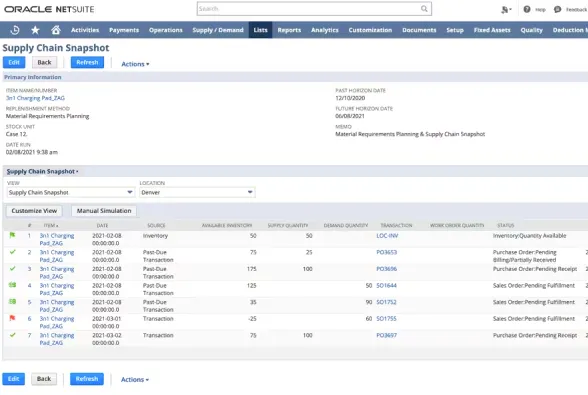Open the Recent Records clock icon

(15, 30)
